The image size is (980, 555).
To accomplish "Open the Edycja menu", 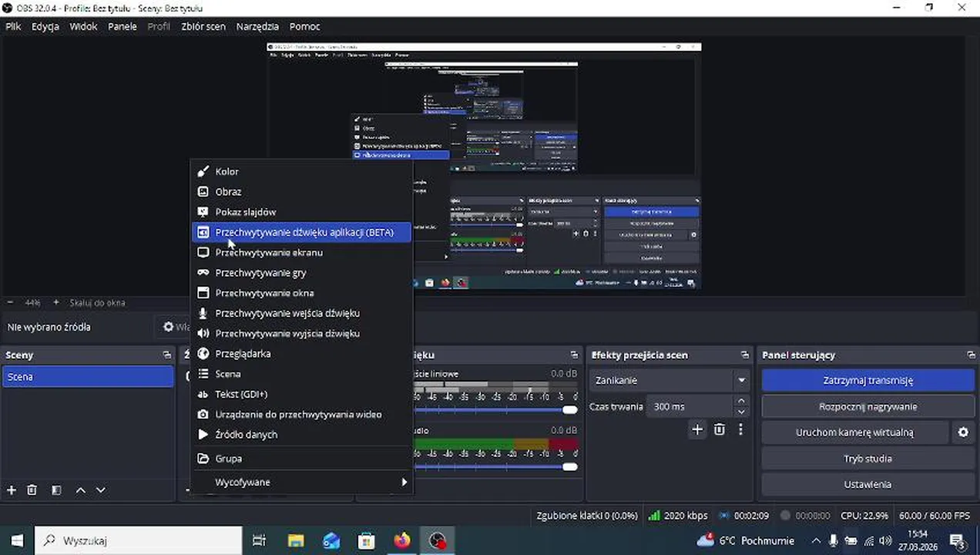I will coord(45,26).
